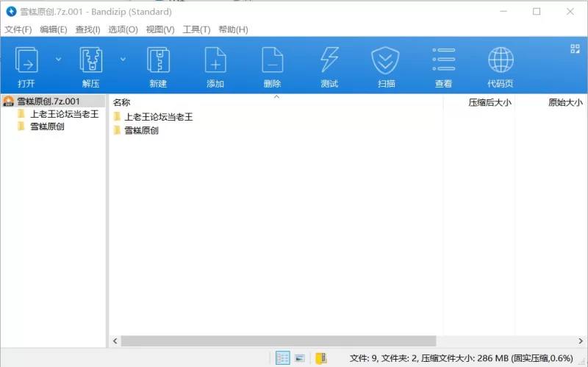The width and height of the screenshot is (588, 367).
Task: Open the 编辑(E) menu
Action: (x=54, y=29)
